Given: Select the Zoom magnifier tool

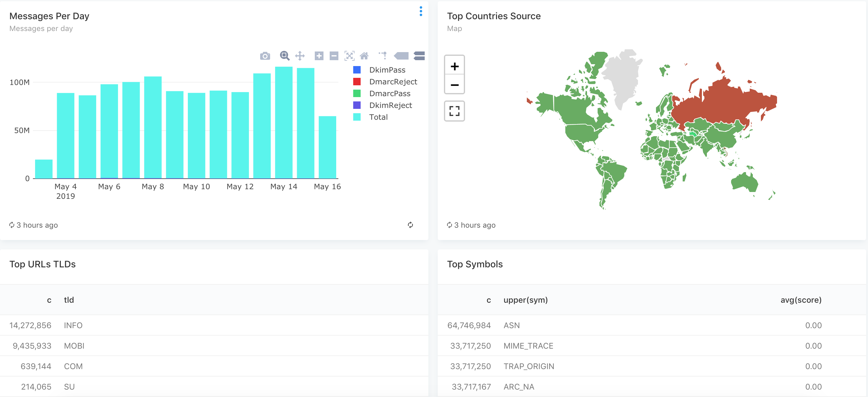Looking at the screenshot, I should click(284, 56).
